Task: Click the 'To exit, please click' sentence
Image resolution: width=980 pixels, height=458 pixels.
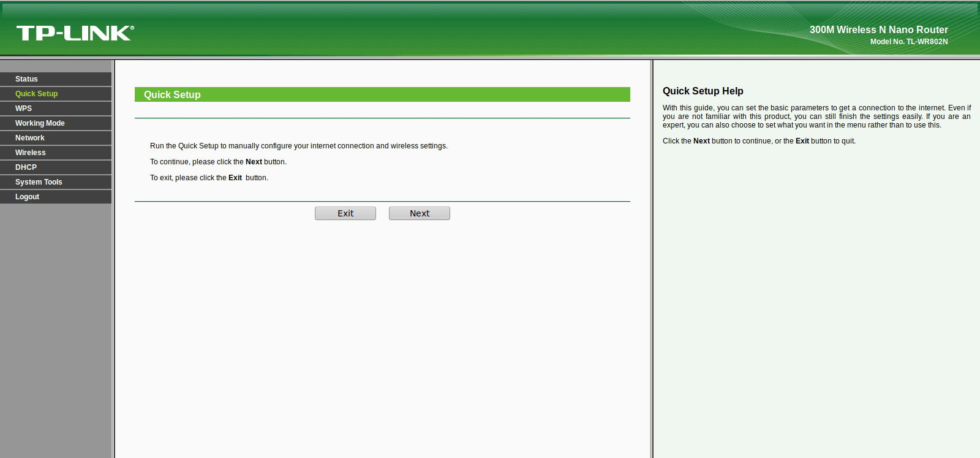Action: (209, 178)
